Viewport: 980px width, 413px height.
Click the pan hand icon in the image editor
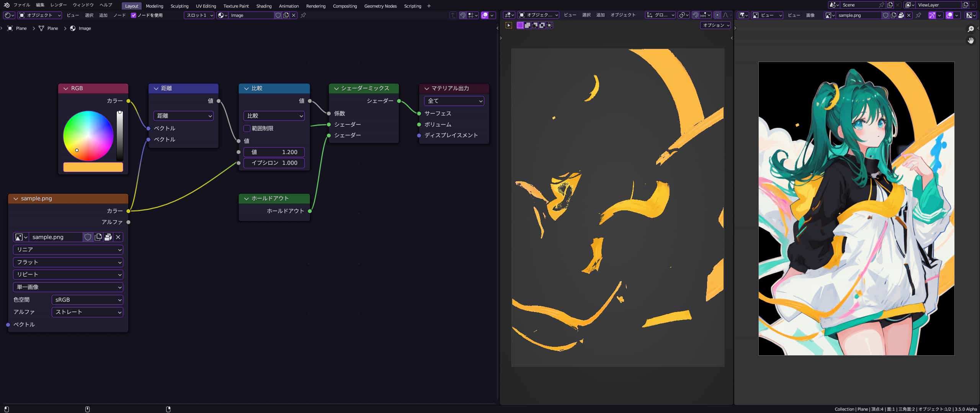971,41
